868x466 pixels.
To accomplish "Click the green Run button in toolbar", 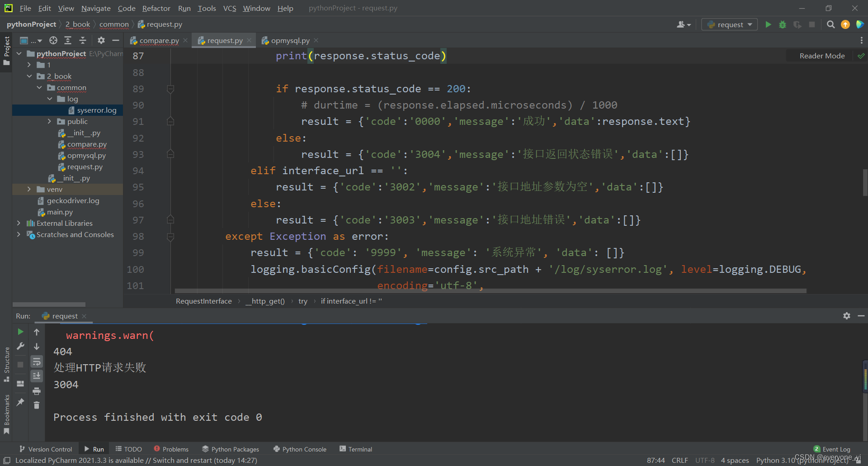I will (768, 24).
